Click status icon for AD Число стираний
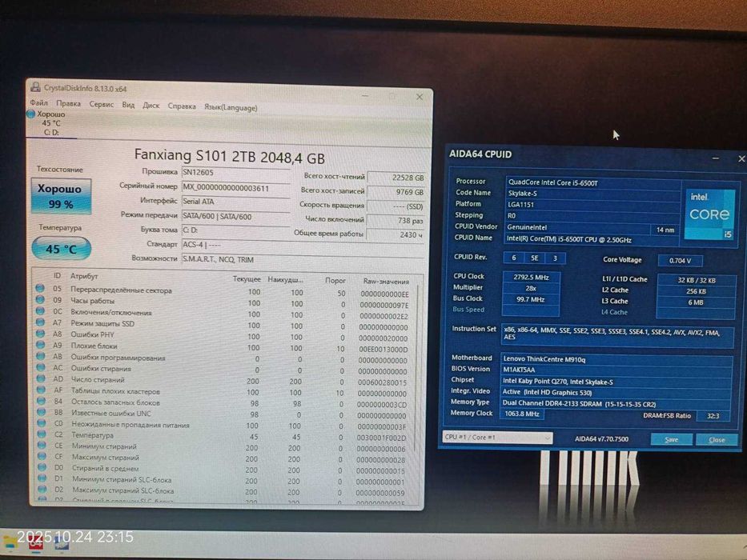 tap(41, 378)
